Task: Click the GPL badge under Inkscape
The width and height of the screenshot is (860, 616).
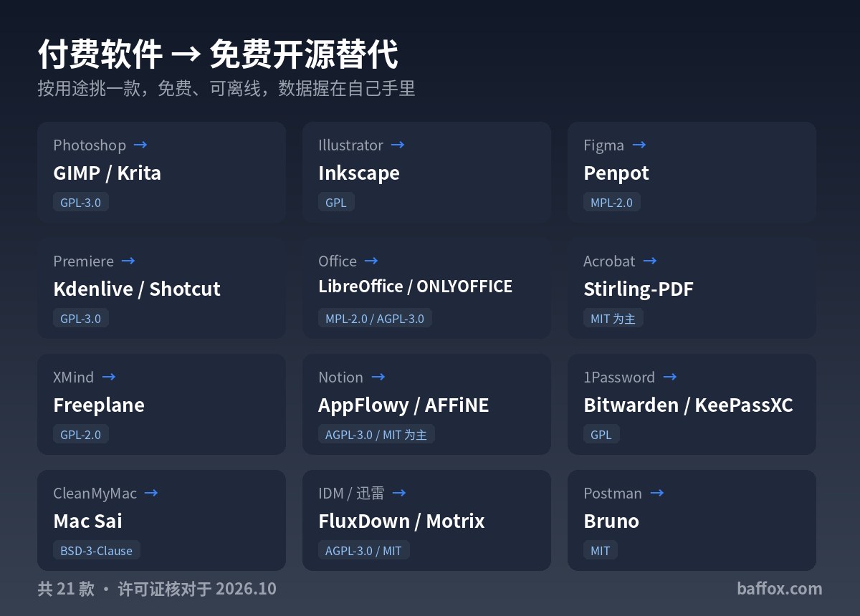Action: [336, 202]
